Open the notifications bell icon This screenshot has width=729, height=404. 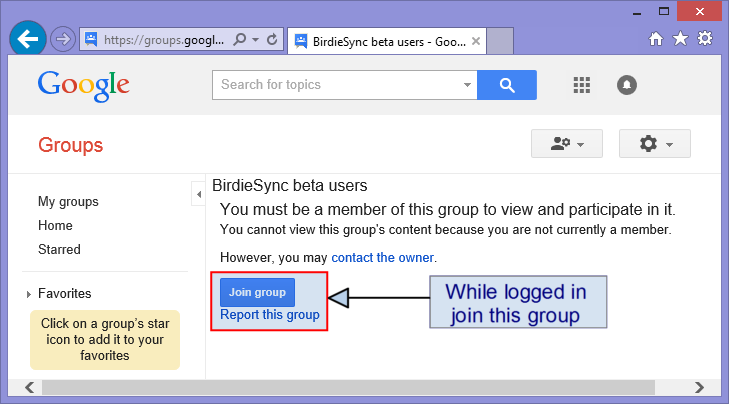tap(627, 85)
